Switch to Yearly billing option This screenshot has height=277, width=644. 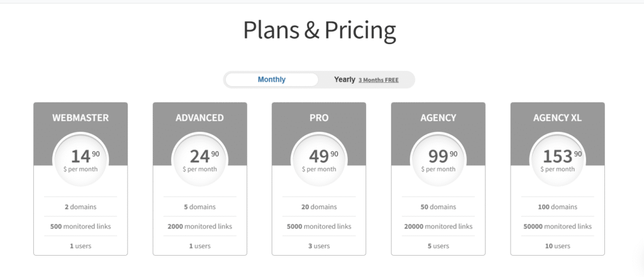pos(345,80)
